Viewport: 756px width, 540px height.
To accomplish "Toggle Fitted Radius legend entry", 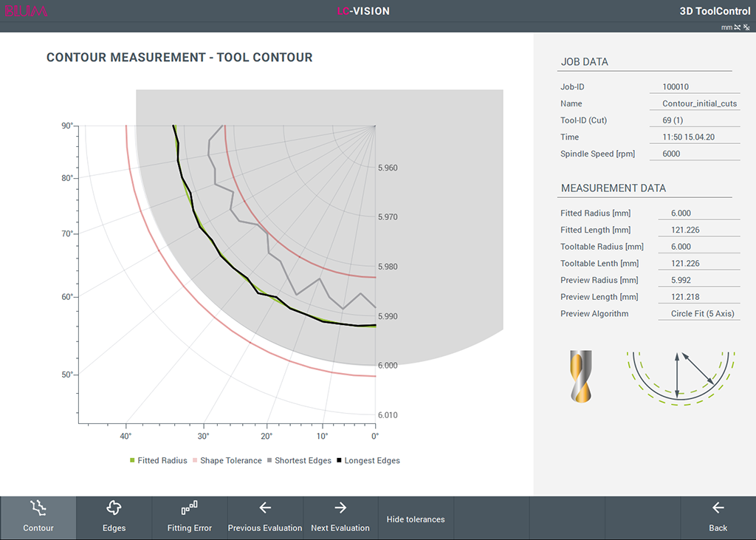I will [158, 460].
